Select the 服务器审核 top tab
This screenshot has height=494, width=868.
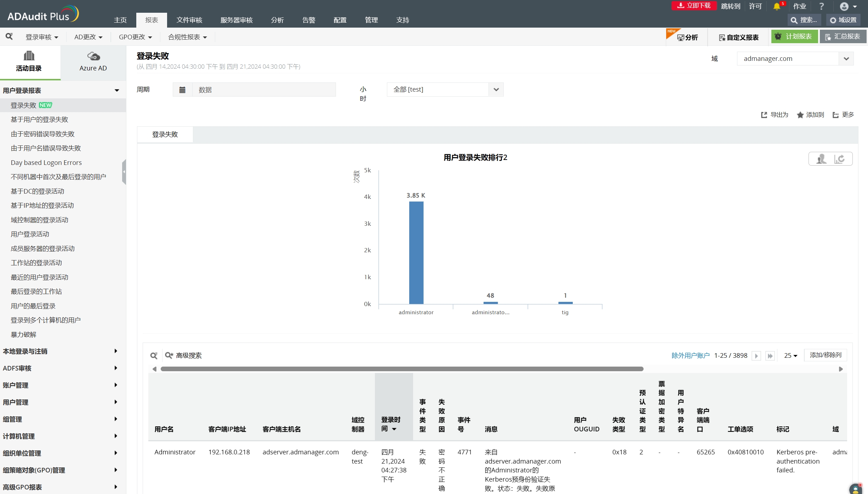(x=236, y=20)
